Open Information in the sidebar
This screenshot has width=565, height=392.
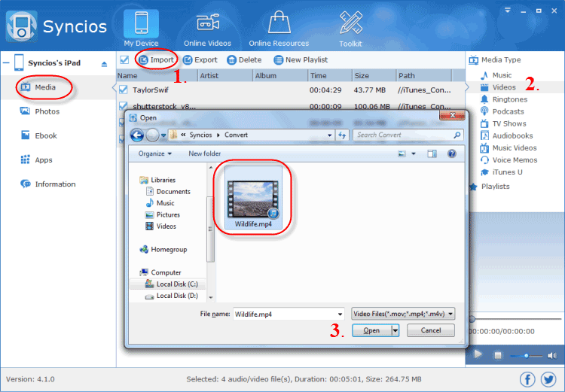[48, 184]
